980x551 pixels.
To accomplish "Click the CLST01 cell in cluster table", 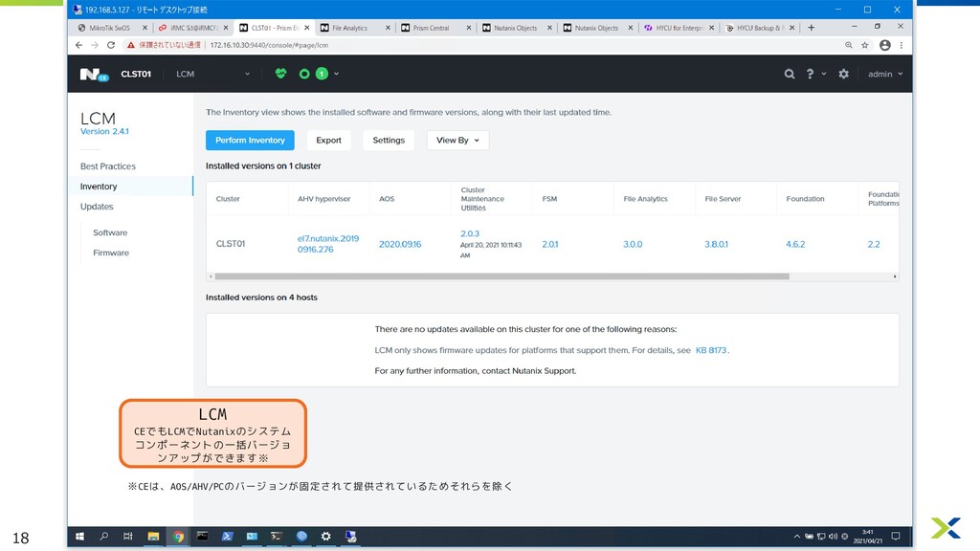I will tap(230, 244).
